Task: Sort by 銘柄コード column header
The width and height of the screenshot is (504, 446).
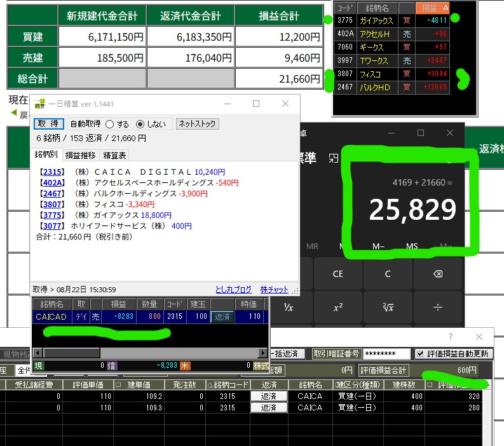Action: point(228,384)
